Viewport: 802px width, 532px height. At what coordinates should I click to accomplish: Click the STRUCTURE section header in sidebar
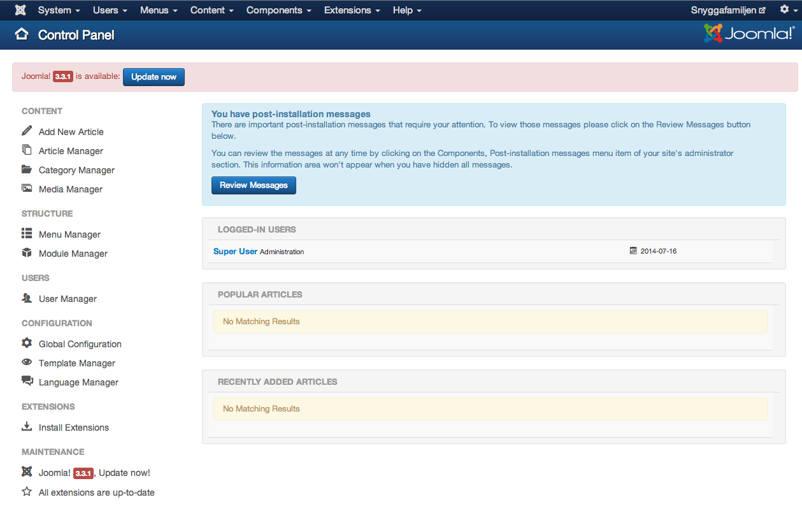pyautogui.click(x=47, y=213)
